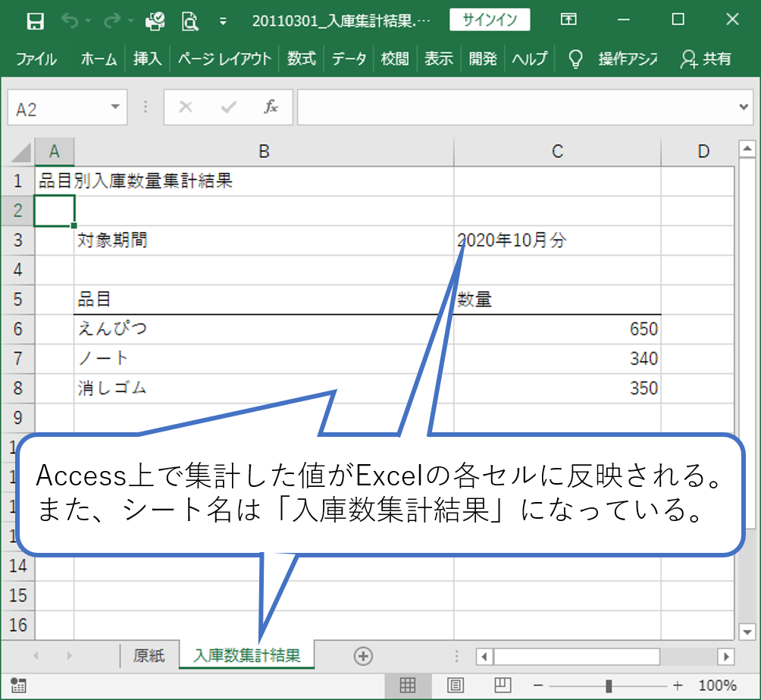Open the Redo history dropdown arrow
Image resolution: width=761 pixels, height=700 pixels.
[x=130, y=21]
